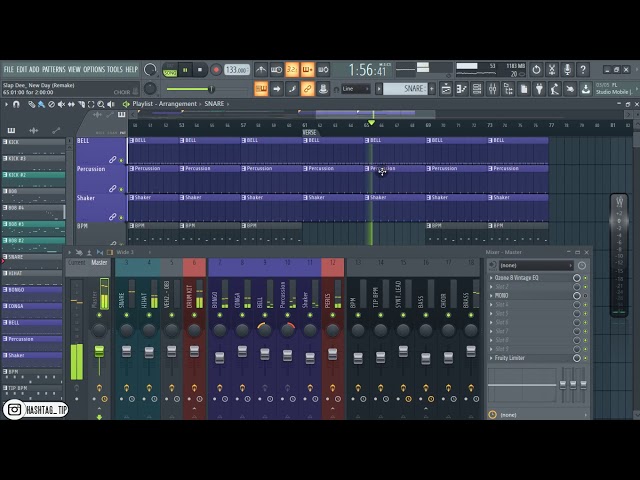Open the Playlist options menu arrow
This screenshot has width=640, height=480.
pyautogui.click(x=6, y=104)
